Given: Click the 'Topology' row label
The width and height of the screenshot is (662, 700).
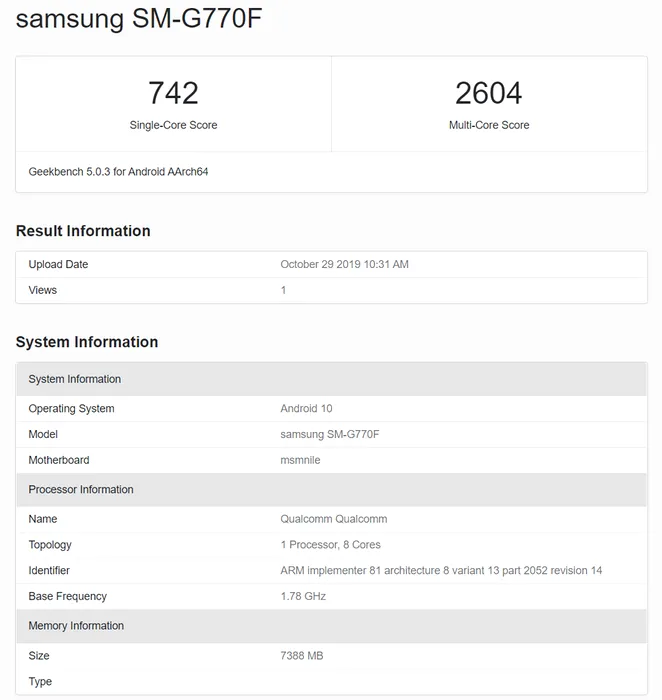Looking at the screenshot, I should [x=50, y=545].
